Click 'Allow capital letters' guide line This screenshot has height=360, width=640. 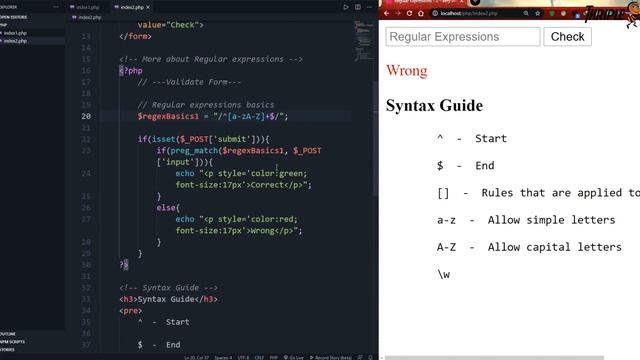click(x=529, y=247)
